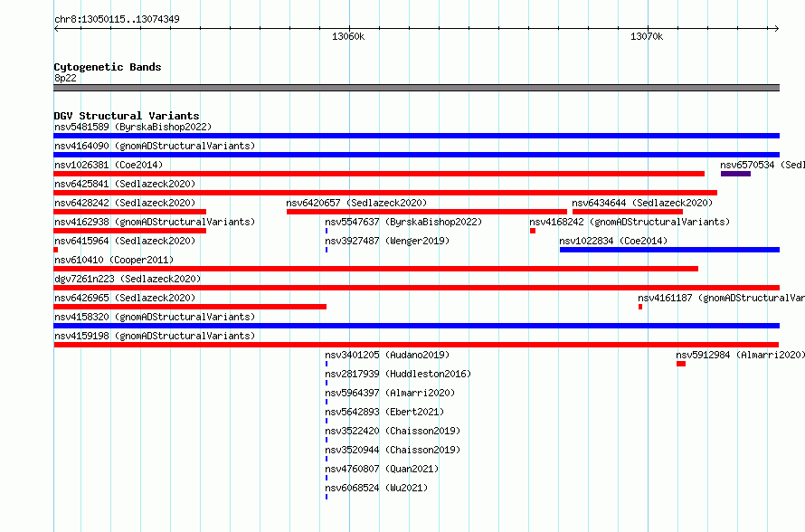Click the chr8:13050115..13074349 coordinate label
Screen dimensions: 805x532
point(117,19)
